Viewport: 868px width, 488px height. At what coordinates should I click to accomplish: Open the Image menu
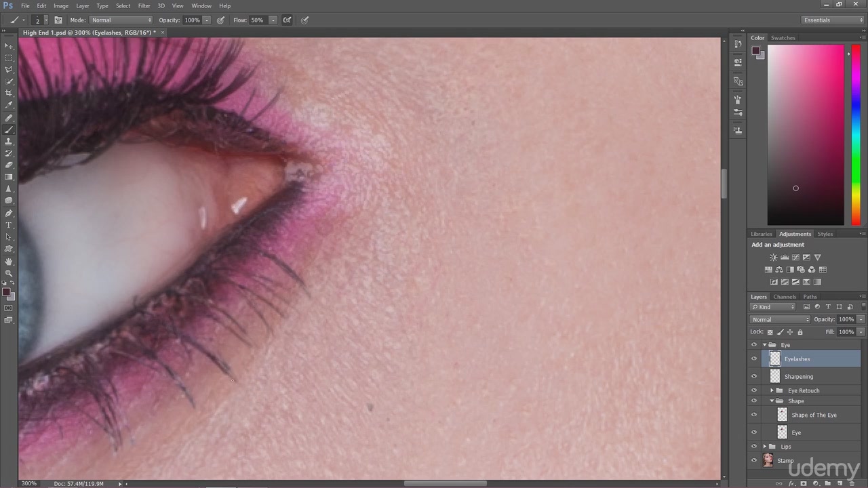coord(61,6)
